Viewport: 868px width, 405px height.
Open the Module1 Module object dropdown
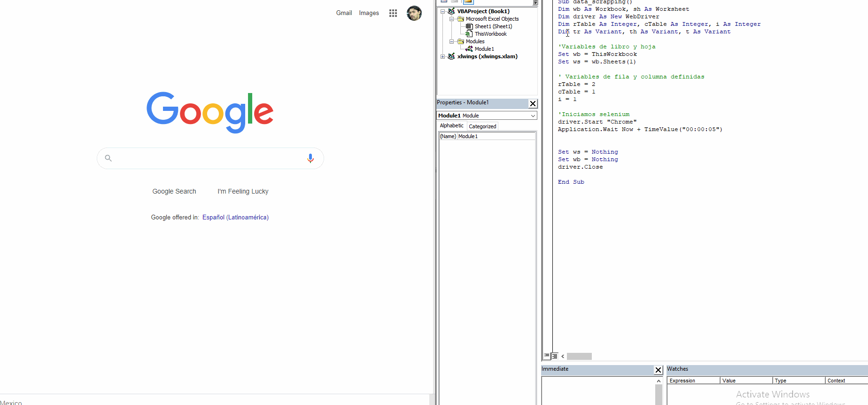click(x=533, y=116)
